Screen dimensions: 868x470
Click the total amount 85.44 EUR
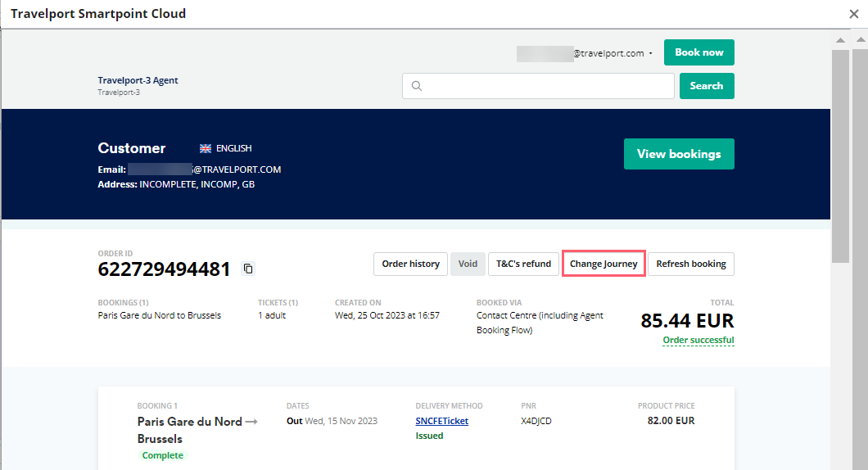(x=688, y=320)
